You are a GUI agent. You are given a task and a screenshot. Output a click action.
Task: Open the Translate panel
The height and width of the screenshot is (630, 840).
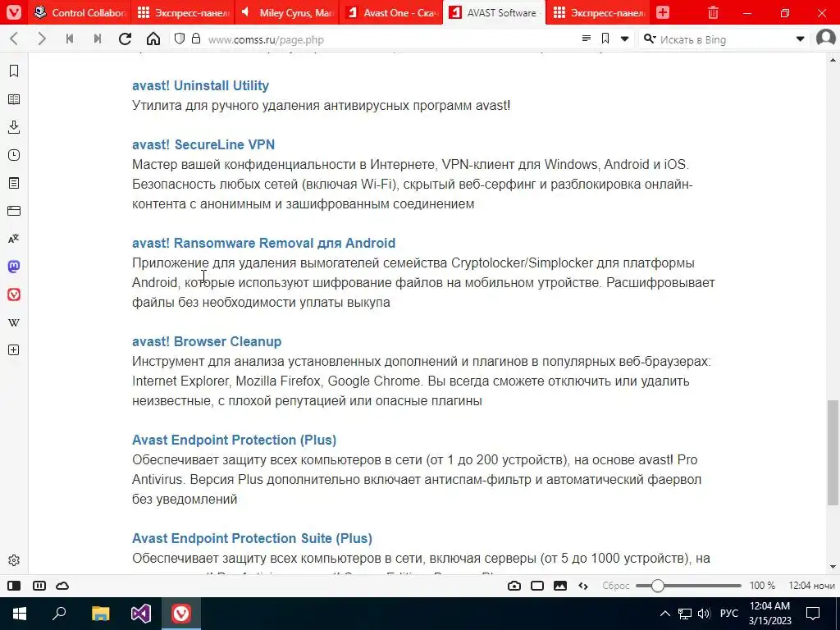click(14, 239)
